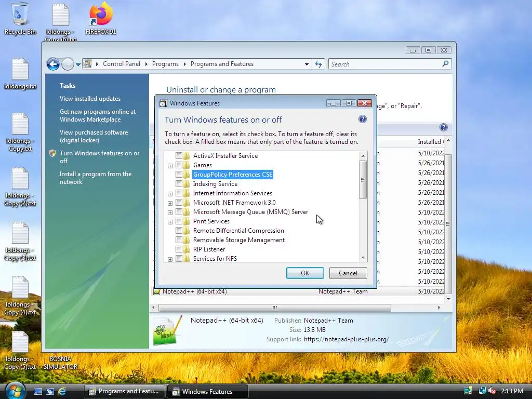532x399 pixels.
Task: Check Microsoft .NET Framework 3.0 box
Action: click(179, 203)
